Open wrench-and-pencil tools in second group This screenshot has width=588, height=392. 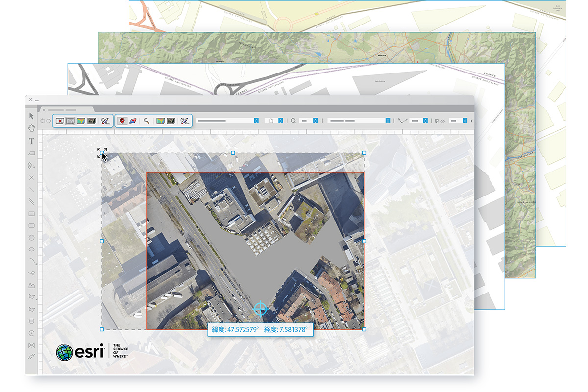click(x=185, y=121)
